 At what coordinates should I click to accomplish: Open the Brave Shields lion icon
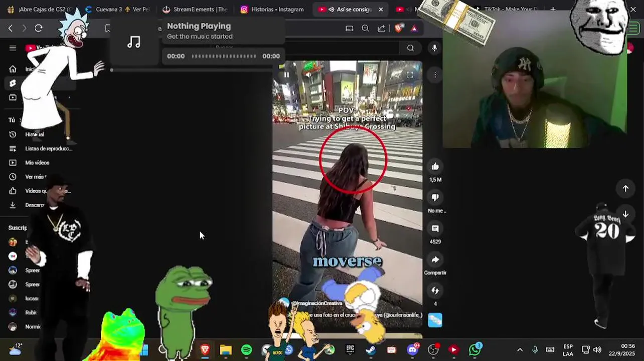pyautogui.click(x=399, y=29)
